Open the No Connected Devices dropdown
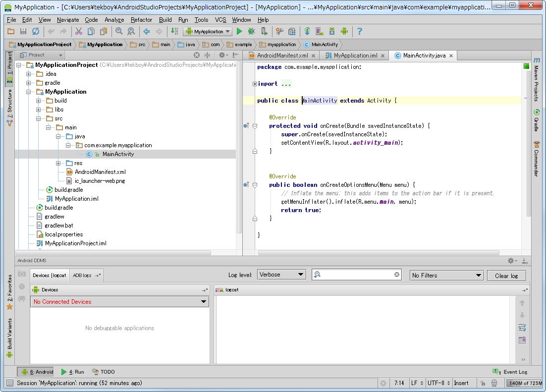This screenshot has height=392, width=546. pyautogui.click(x=120, y=302)
